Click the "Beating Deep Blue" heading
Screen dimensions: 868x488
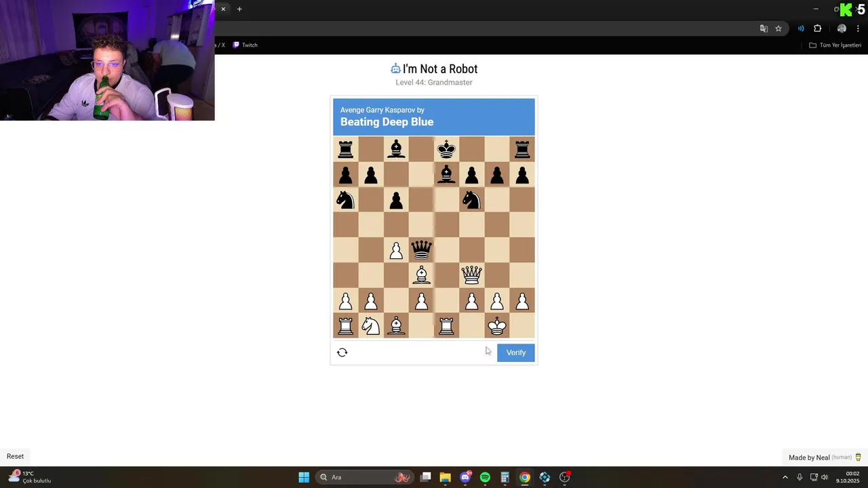coord(387,122)
